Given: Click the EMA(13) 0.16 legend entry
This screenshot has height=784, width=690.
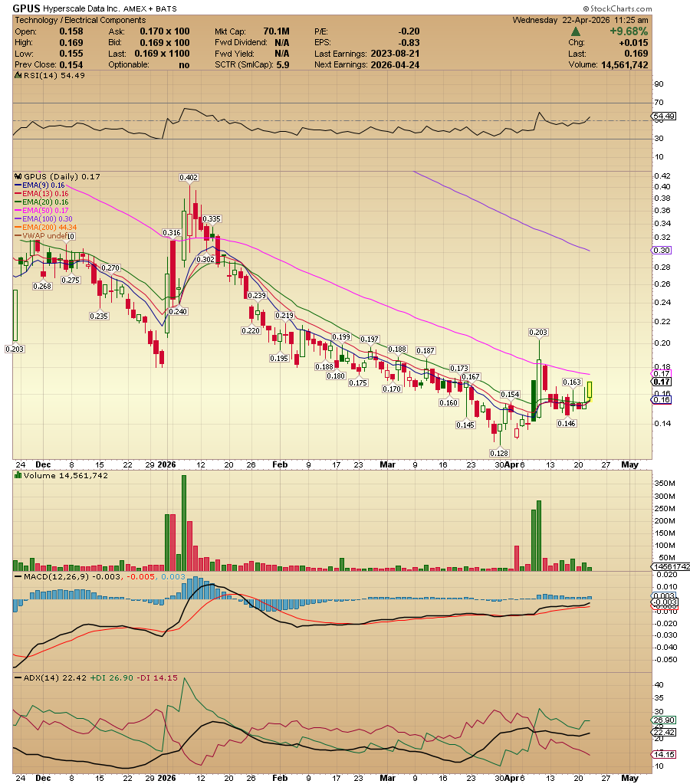Looking at the screenshot, I should tap(41, 194).
